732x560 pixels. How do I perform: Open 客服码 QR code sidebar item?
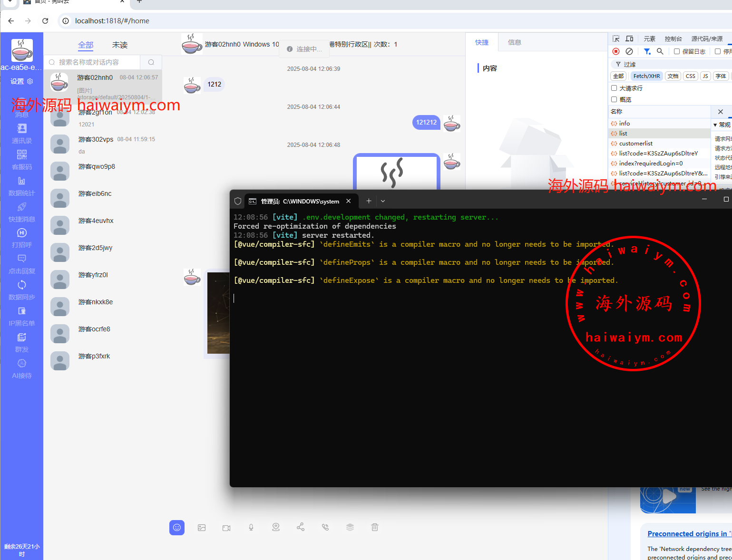(22, 160)
